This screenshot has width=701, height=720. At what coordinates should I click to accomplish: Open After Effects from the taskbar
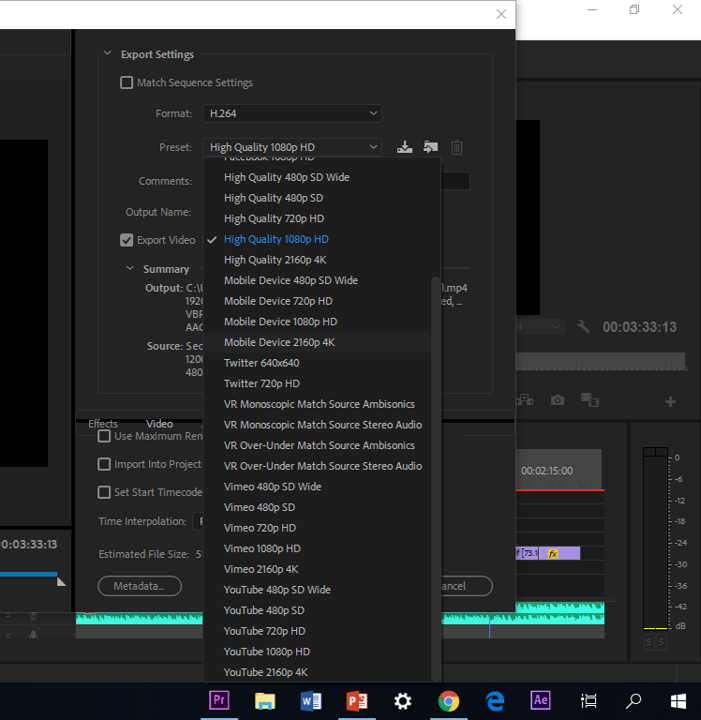(x=540, y=701)
